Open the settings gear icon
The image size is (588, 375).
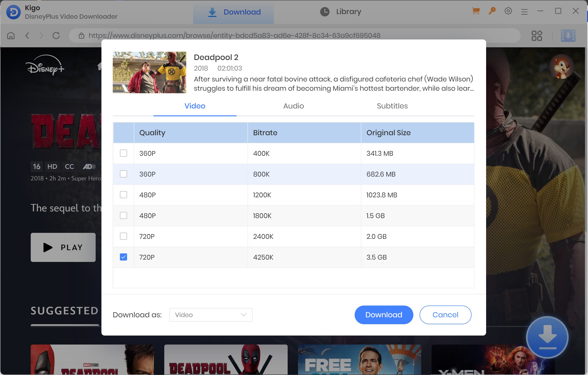pyautogui.click(x=508, y=11)
